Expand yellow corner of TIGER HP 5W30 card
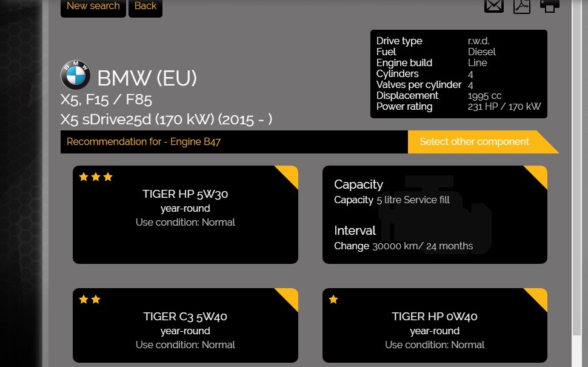The width and height of the screenshot is (588, 367). click(x=290, y=174)
